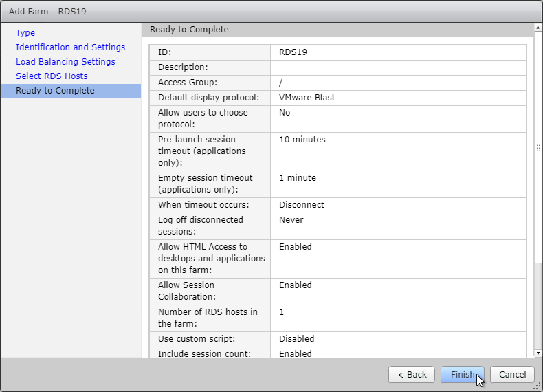Go to Load Balancing Settings step

[65, 62]
